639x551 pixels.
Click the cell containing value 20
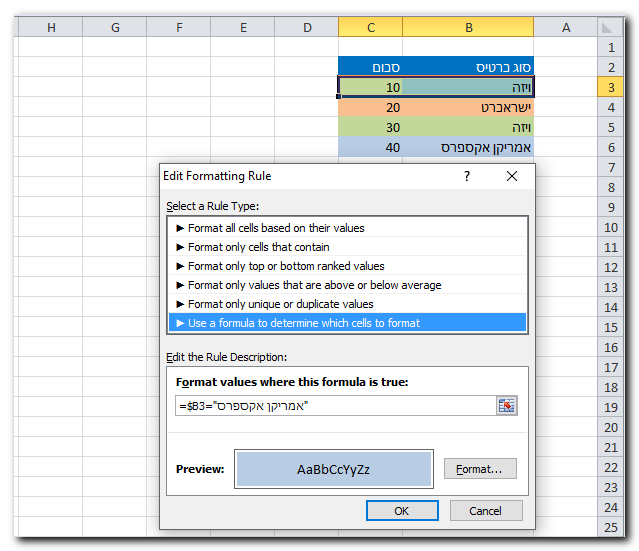(370, 107)
